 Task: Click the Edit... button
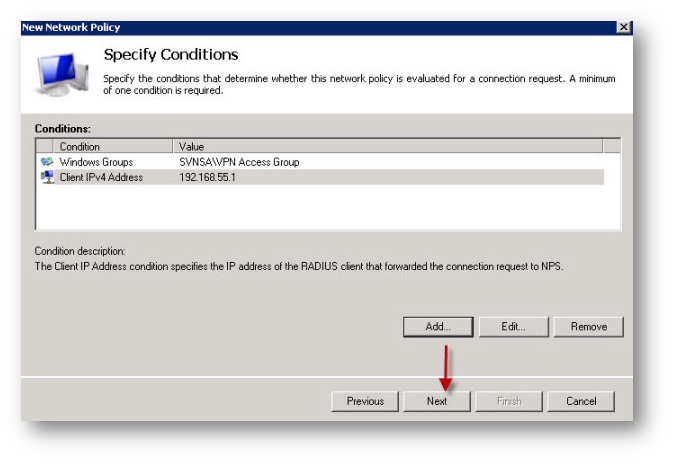pos(514,327)
